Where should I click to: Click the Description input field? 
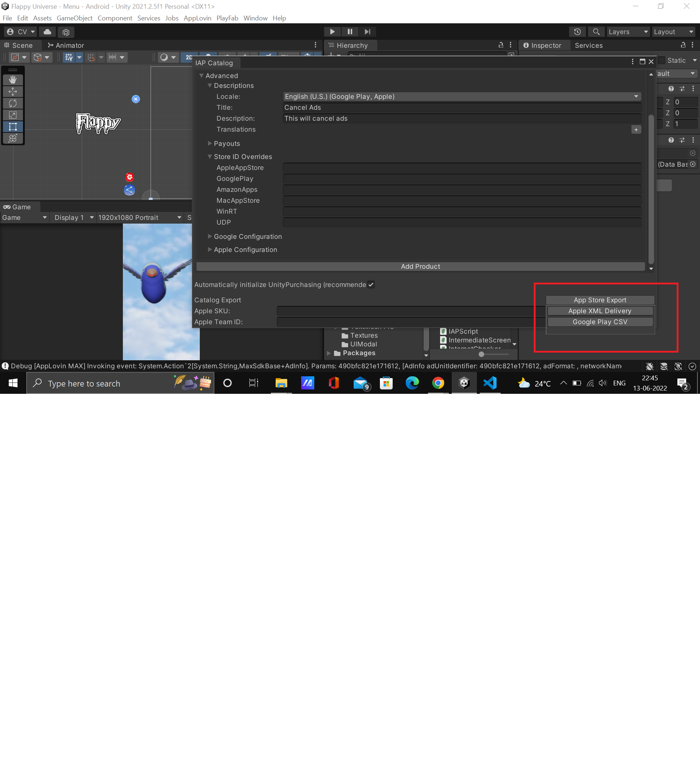point(462,119)
